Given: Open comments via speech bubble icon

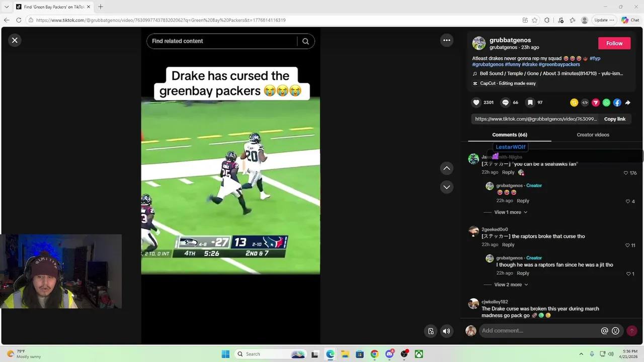Looking at the screenshot, I should click(x=506, y=103).
